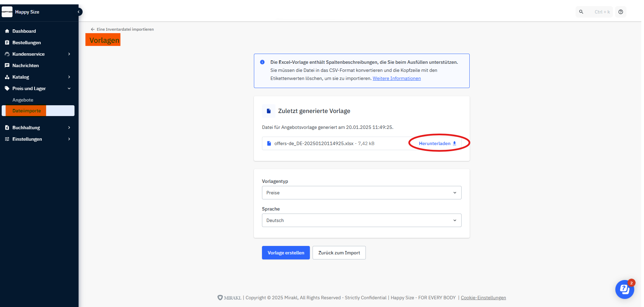The image size is (644, 307).
Task: Open the help question mark icon
Action: point(621,12)
